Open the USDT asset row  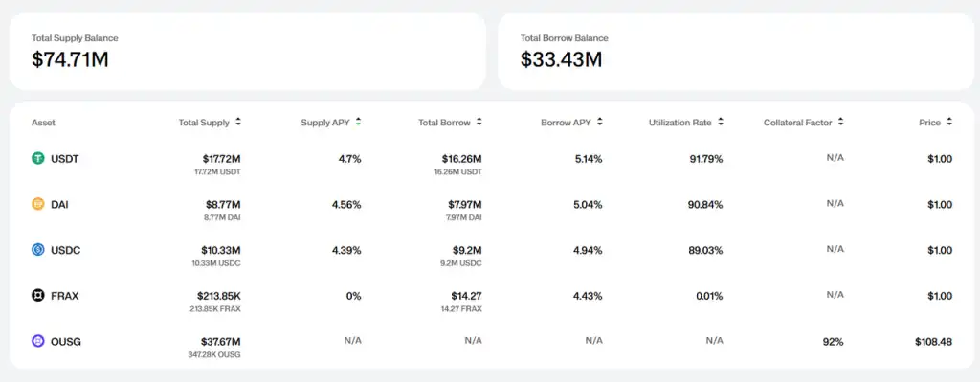(x=492, y=162)
